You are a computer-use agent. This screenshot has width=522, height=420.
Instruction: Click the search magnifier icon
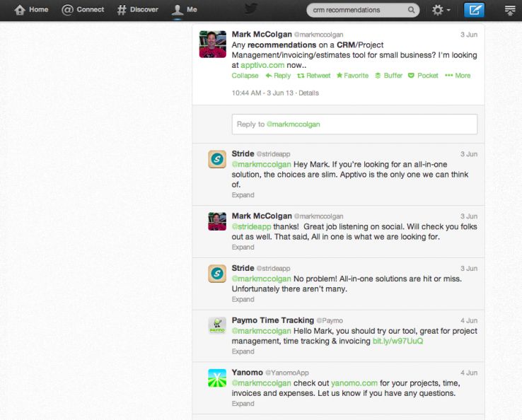(x=412, y=10)
